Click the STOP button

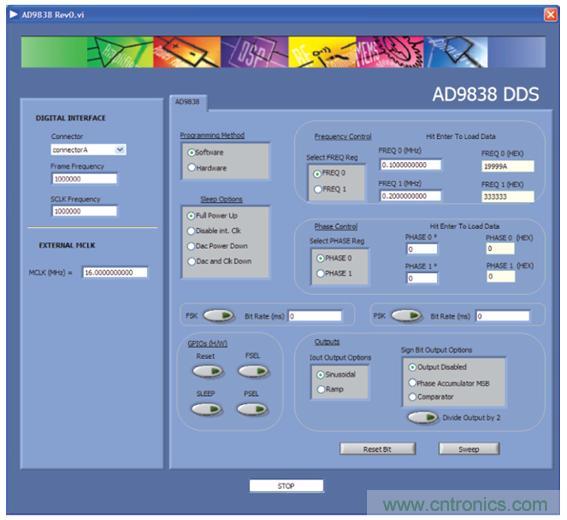coord(286,486)
